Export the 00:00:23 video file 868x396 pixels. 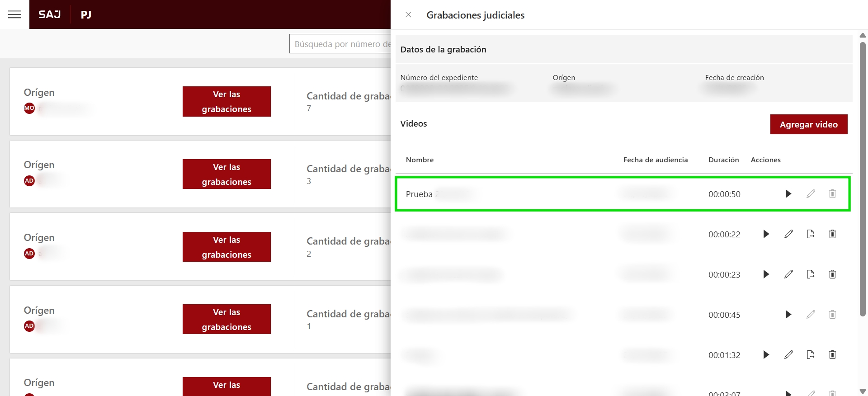pos(811,274)
